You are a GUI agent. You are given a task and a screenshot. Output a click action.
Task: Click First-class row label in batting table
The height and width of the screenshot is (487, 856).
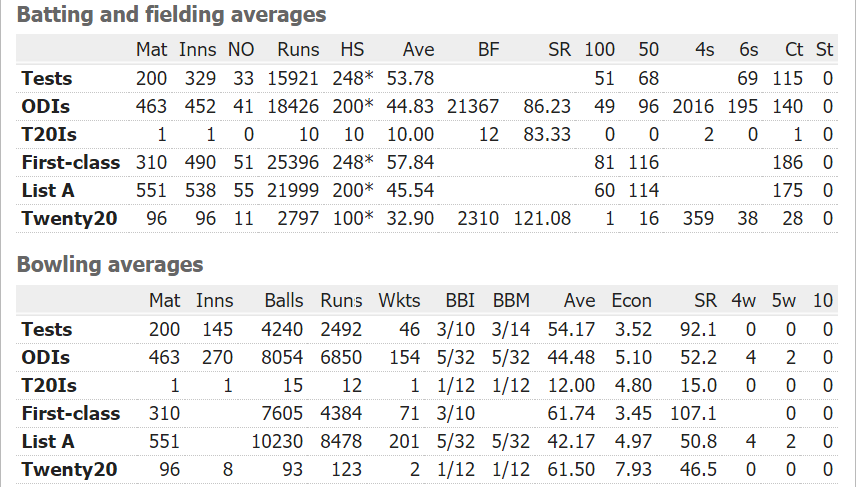70,162
